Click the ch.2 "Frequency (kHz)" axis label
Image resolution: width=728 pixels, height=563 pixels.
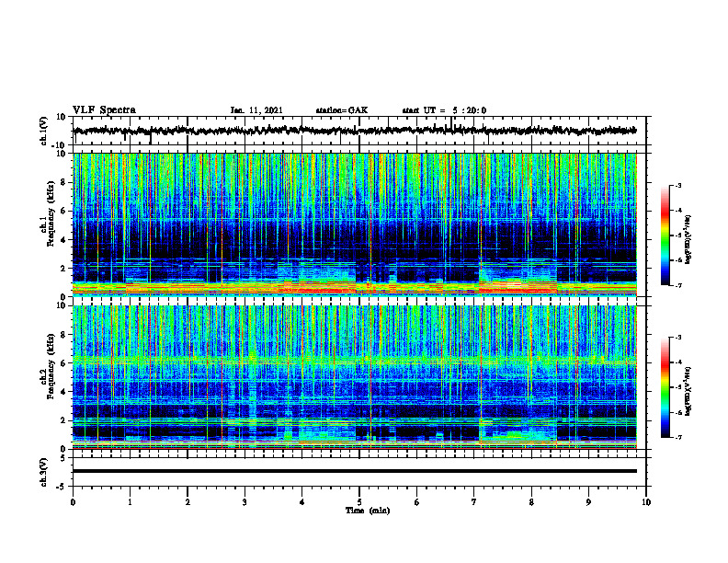click(51, 366)
